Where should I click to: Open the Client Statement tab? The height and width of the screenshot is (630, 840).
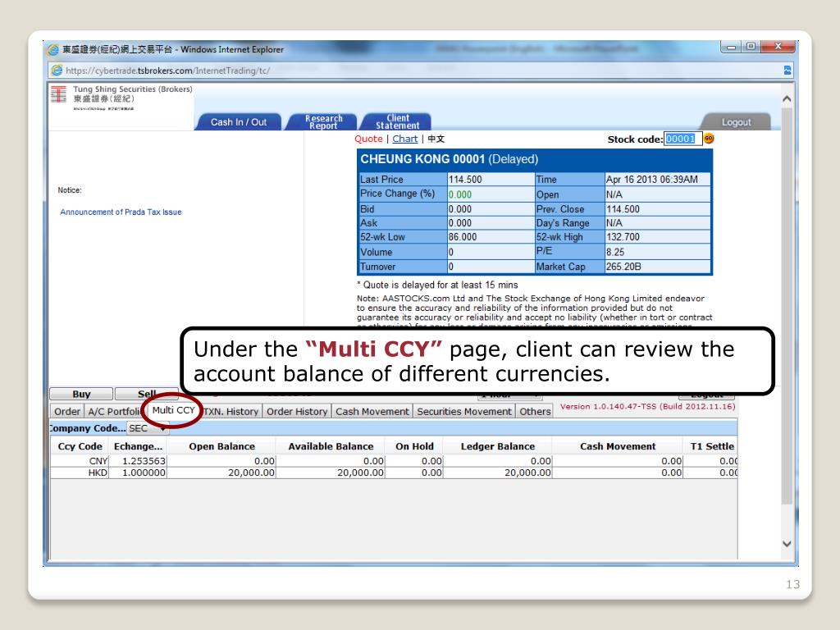click(x=398, y=122)
